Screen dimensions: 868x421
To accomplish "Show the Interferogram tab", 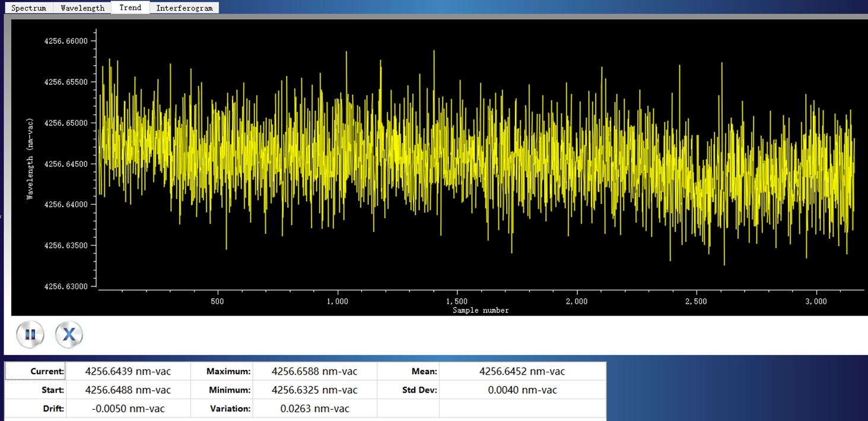I will (x=184, y=8).
